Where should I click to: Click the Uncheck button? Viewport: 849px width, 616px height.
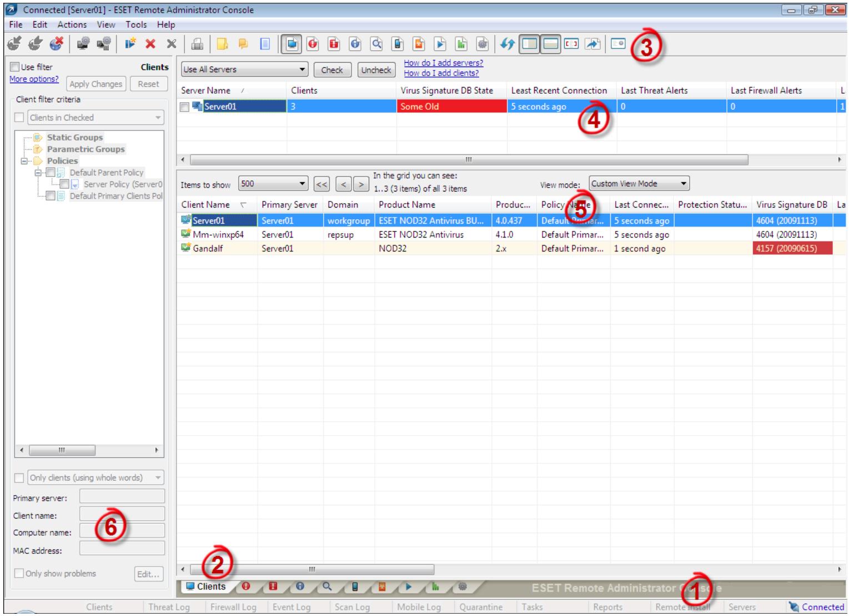tap(376, 70)
